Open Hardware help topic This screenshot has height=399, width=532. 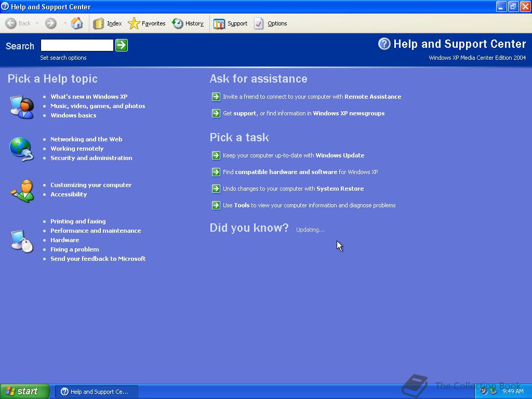[65, 240]
